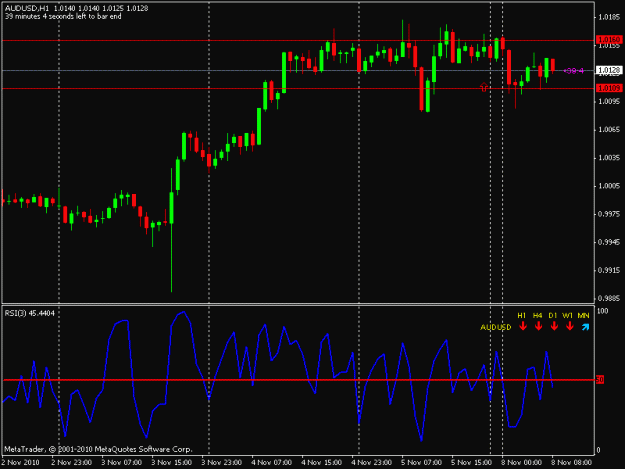The height and width of the screenshot is (469, 625).
Task: Click the '5 Nov 07:00' time label
Action: click(422, 462)
